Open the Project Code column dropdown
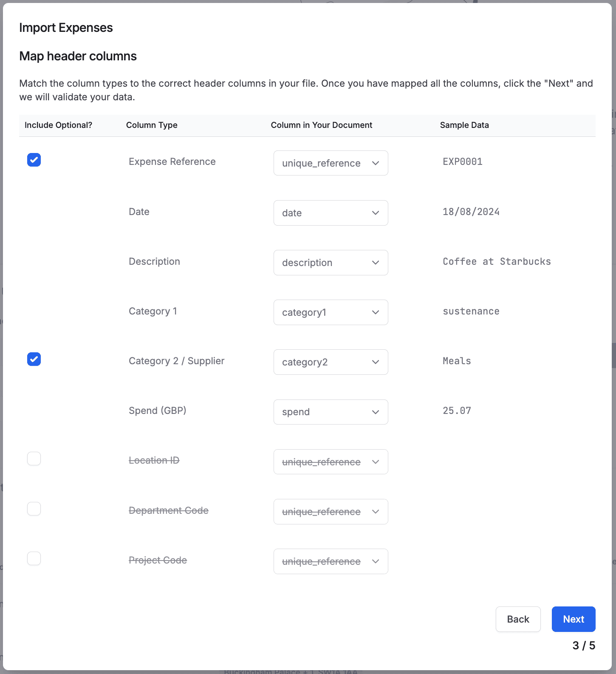The height and width of the screenshot is (674, 616). coord(331,561)
